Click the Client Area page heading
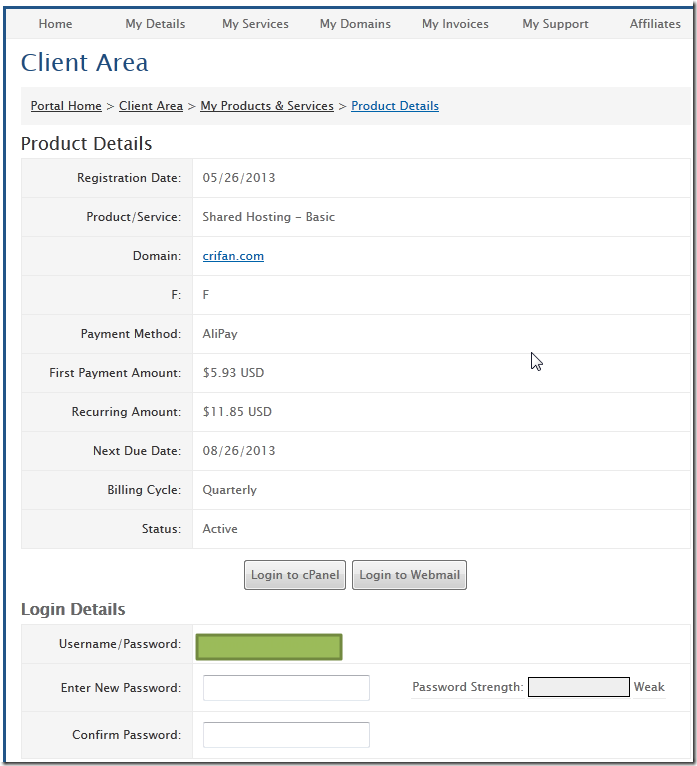This screenshot has height=766, width=697. click(85, 63)
